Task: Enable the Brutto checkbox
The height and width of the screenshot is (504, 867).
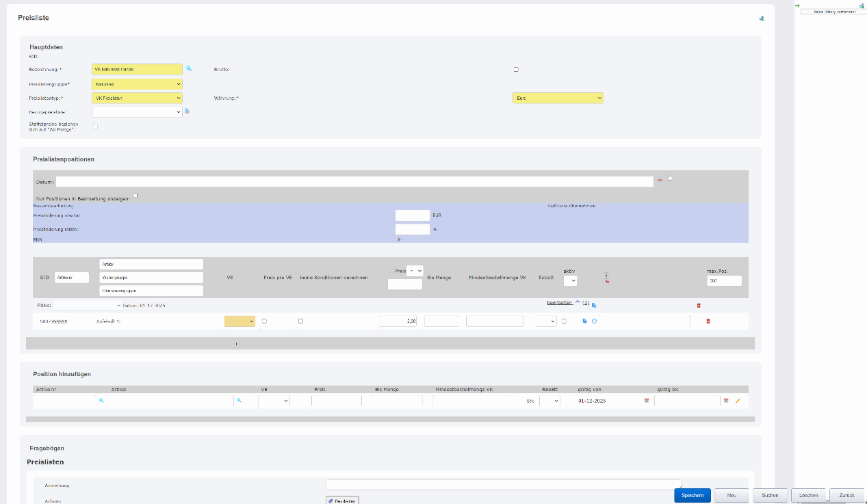Action: point(516,69)
